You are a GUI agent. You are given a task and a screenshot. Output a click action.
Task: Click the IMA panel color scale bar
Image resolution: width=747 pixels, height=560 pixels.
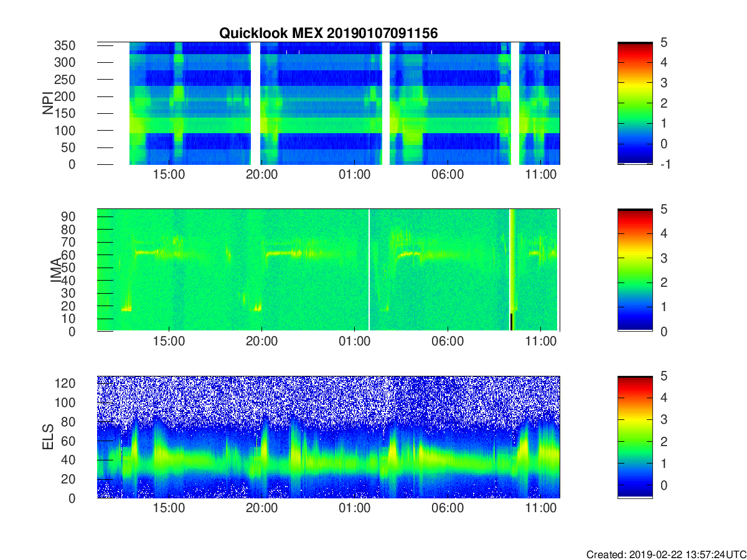635,270
